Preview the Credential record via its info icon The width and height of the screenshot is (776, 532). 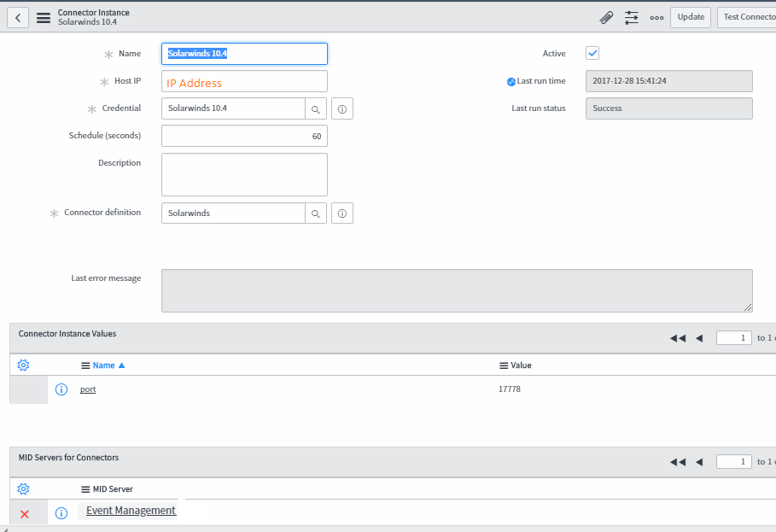coord(341,108)
